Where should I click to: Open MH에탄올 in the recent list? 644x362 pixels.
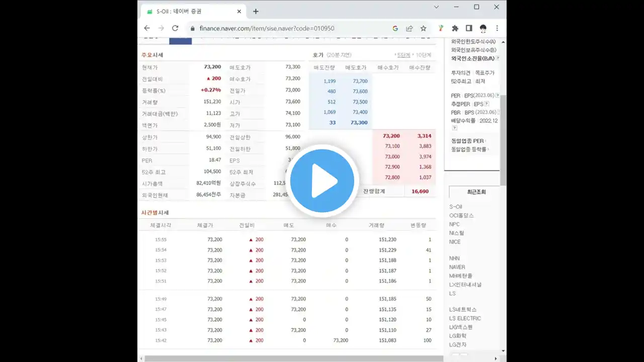[x=461, y=276]
